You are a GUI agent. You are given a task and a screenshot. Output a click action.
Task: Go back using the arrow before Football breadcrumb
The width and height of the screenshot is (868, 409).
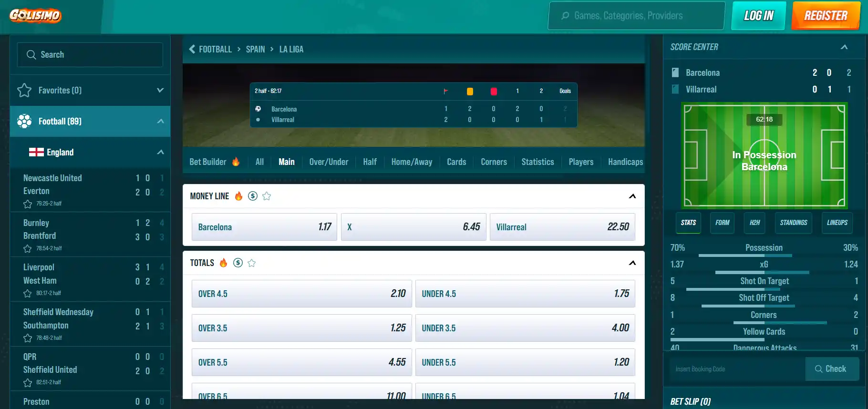click(x=192, y=49)
